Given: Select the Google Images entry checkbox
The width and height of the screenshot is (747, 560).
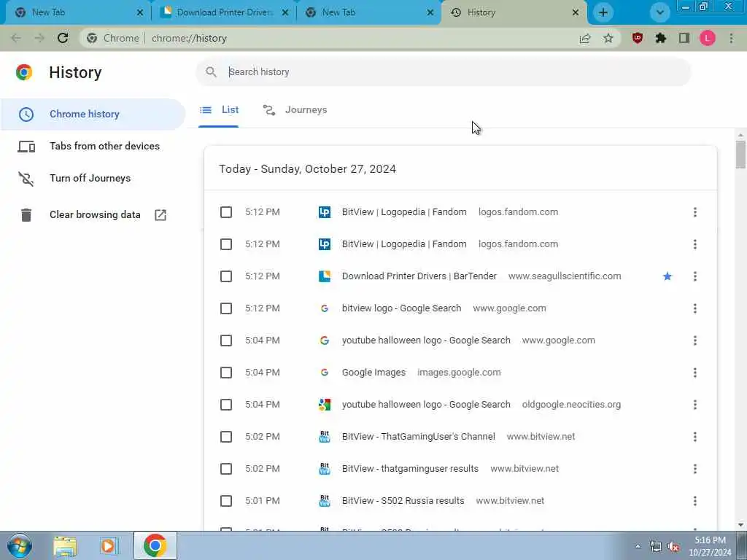Looking at the screenshot, I should coord(226,373).
